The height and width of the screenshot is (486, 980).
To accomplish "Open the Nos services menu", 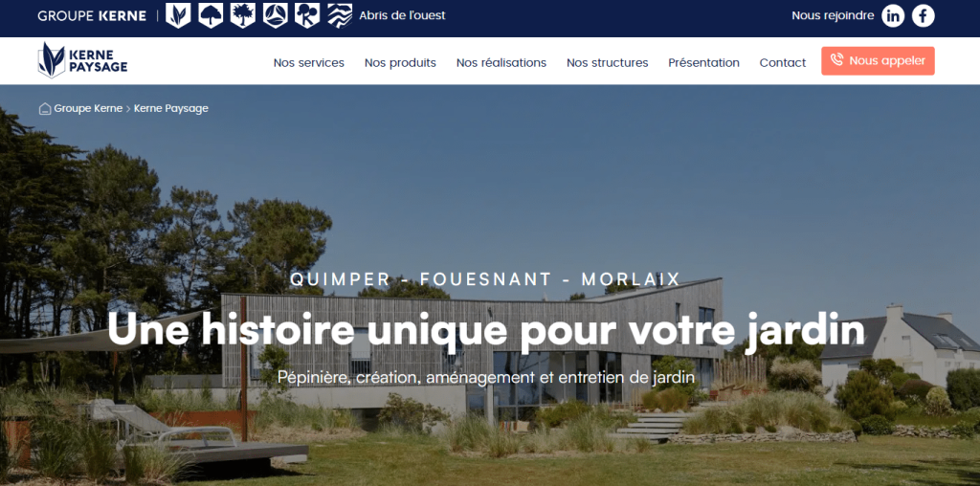I will 308,63.
